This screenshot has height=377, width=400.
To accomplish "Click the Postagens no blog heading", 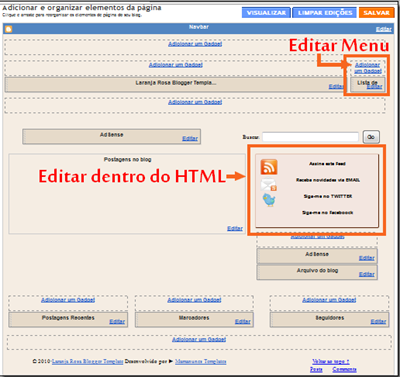I will click(x=127, y=160).
